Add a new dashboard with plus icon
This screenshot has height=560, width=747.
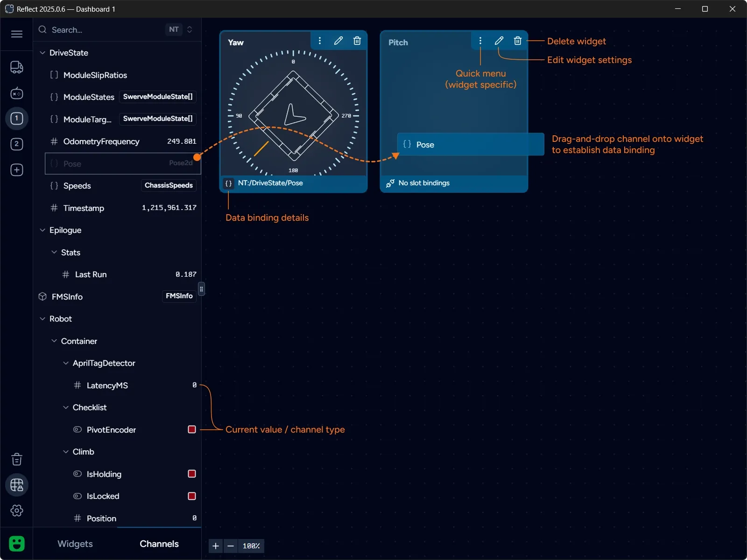(x=17, y=170)
